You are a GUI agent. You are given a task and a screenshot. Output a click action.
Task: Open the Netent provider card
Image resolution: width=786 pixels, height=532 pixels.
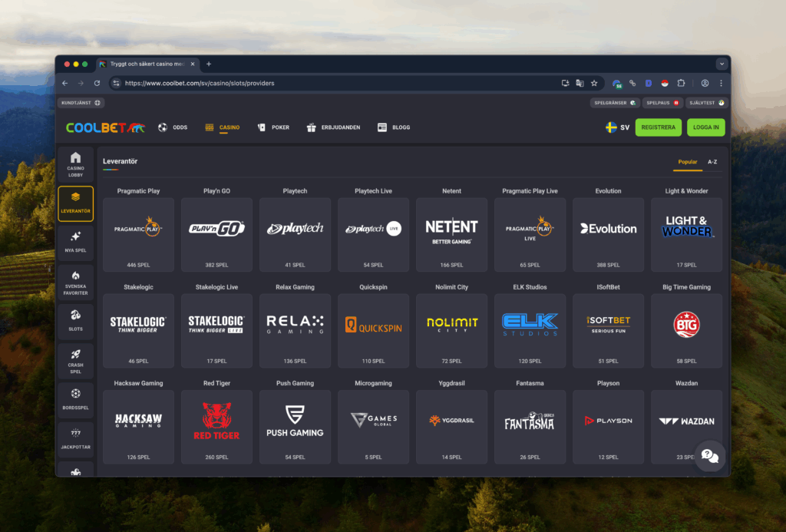coord(451,234)
